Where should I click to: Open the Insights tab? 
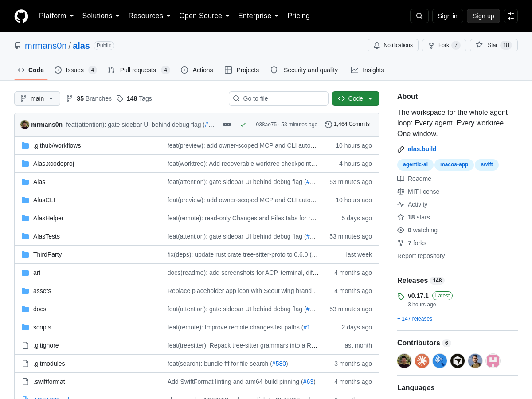click(368, 70)
